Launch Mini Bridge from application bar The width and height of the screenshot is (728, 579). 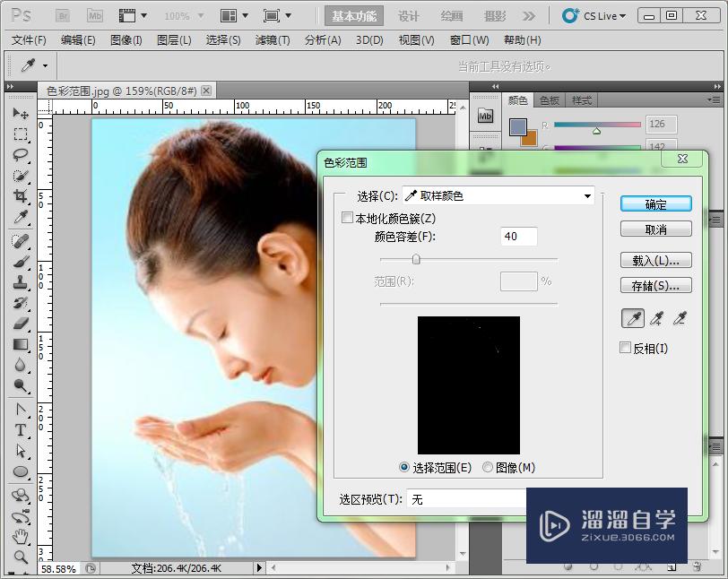pyautogui.click(x=95, y=16)
